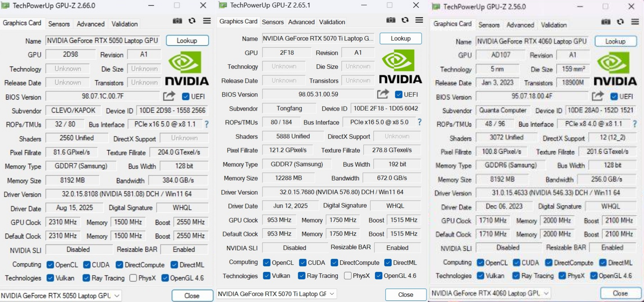Image resolution: width=644 pixels, height=302 pixels.
Task: Toggle Ray Tracing checkbox in the RTX 5050 window
Action: pos(86,278)
